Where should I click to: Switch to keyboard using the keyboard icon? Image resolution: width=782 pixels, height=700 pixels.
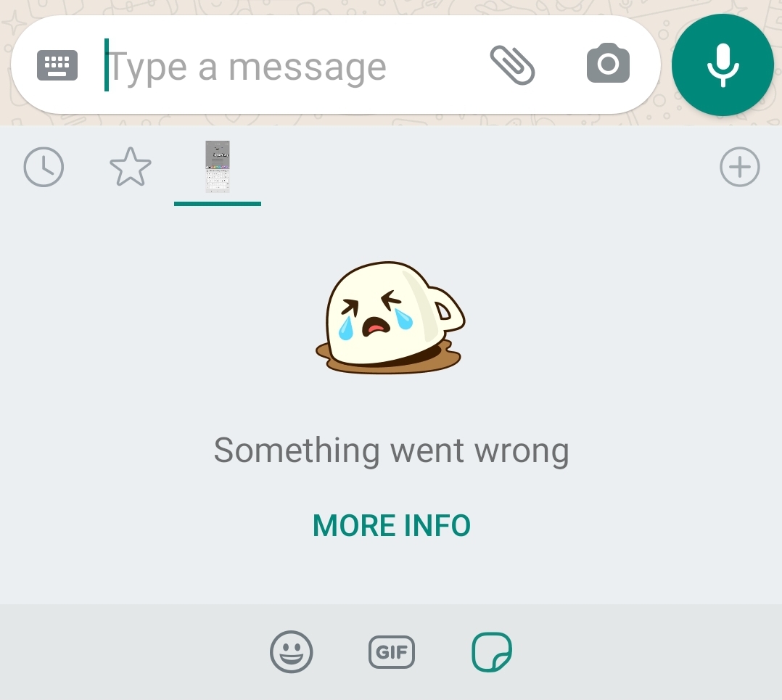57,65
